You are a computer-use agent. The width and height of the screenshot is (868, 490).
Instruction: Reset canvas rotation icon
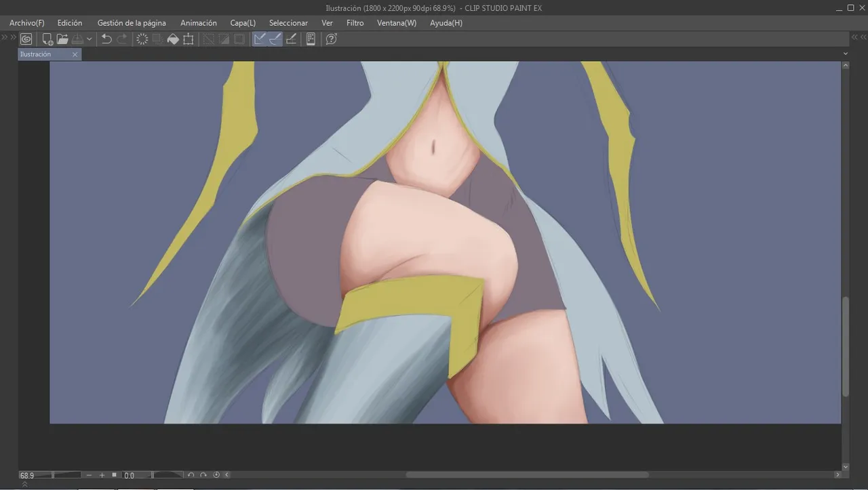tap(216, 475)
